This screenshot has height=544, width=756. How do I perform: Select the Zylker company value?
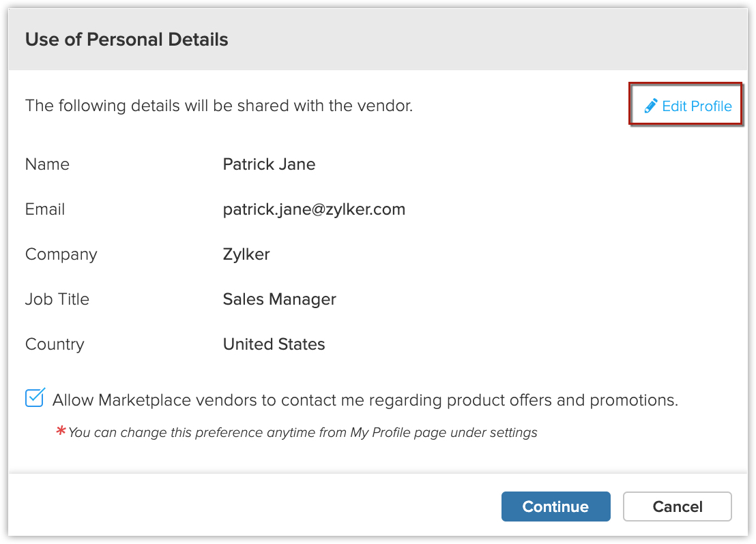coord(246,254)
